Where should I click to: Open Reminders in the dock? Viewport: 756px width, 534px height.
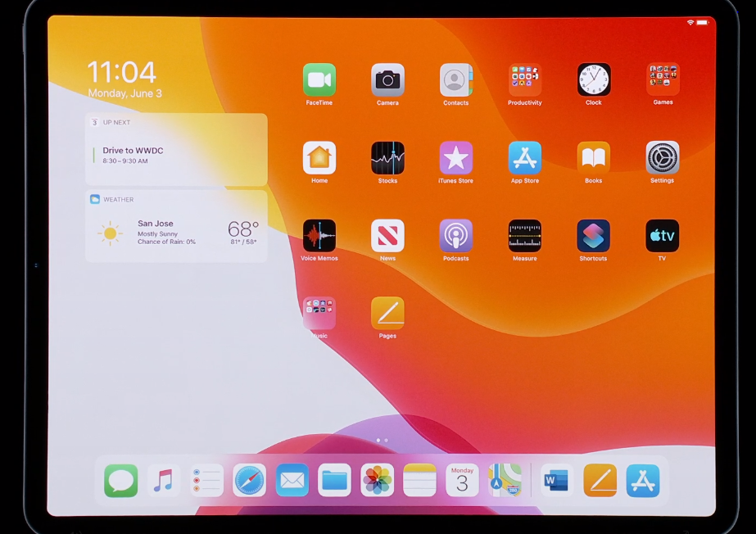pyautogui.click(x=207, y=481)
